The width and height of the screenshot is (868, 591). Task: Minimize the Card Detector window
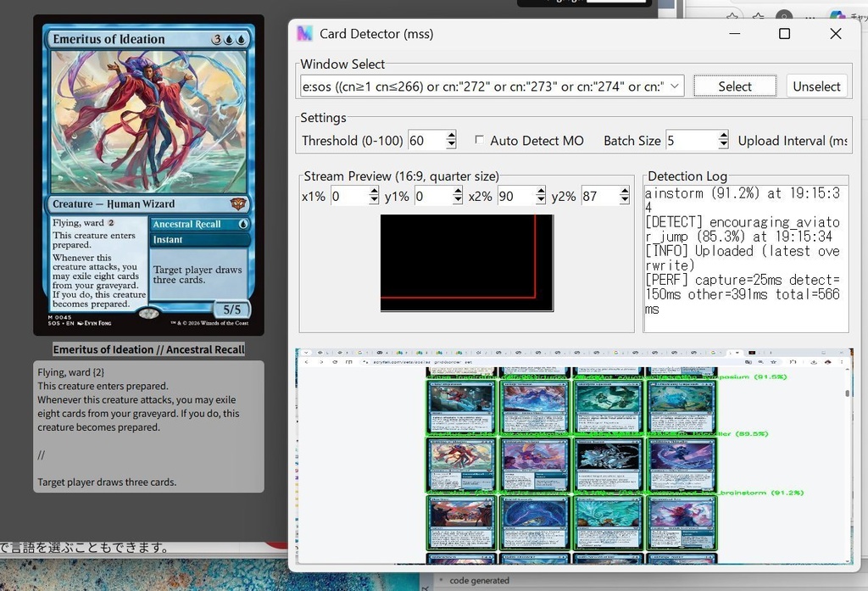[x=735, y=34]
